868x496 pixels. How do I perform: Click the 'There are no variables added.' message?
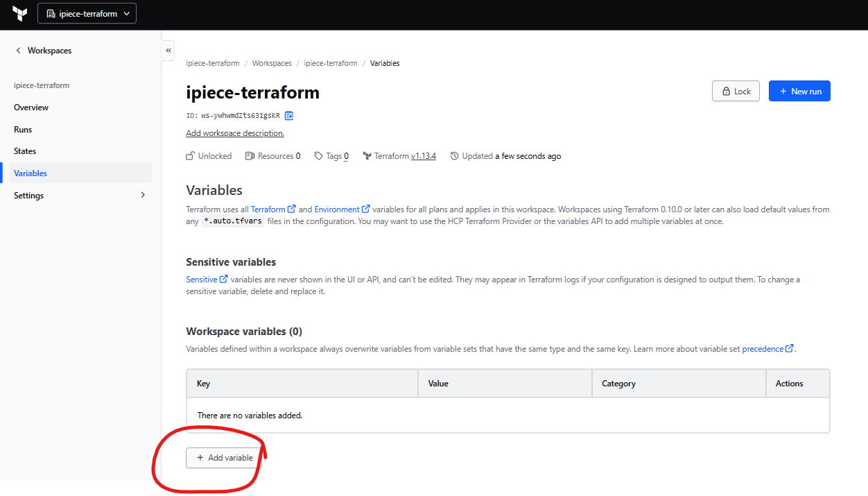250,416
